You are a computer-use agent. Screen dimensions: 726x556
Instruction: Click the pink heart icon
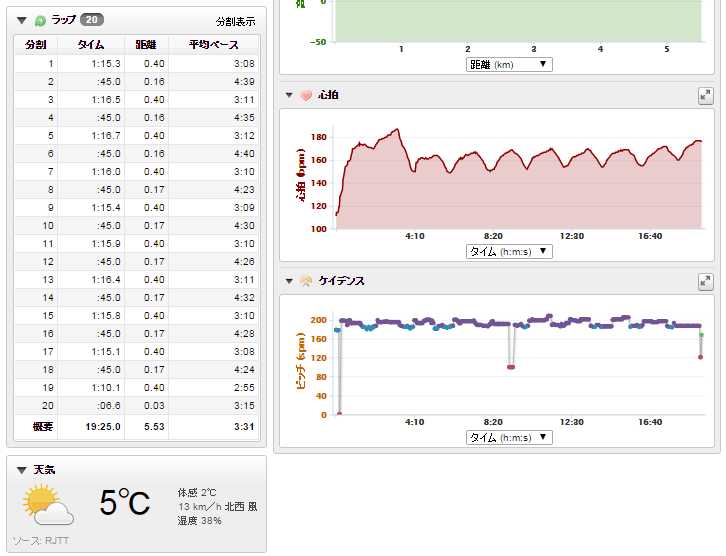306,95
